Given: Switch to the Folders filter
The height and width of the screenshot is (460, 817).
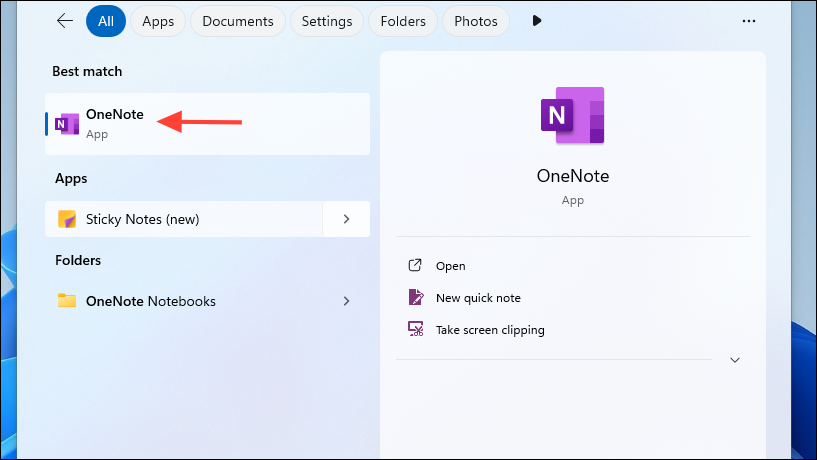Looking at the screenshot, I should (403, 21).
